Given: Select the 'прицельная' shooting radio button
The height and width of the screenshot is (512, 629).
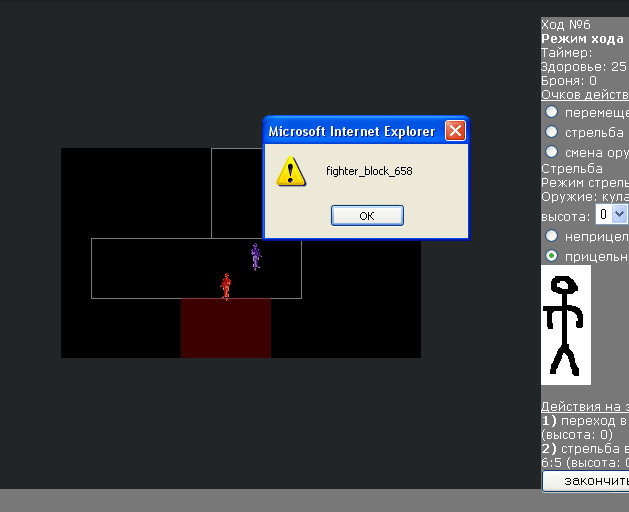Looking at the screenshot, I should coord(552,256).
